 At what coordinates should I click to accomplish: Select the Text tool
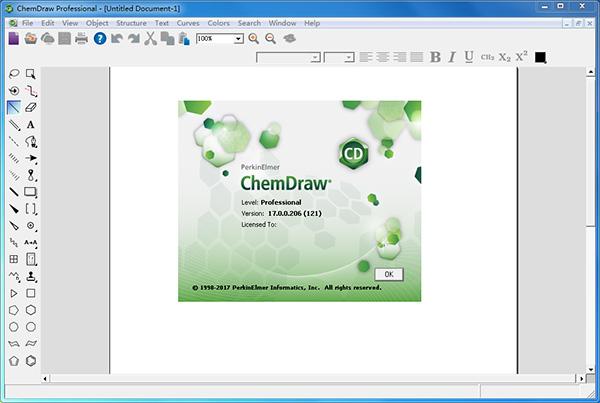tap(31, 124)
